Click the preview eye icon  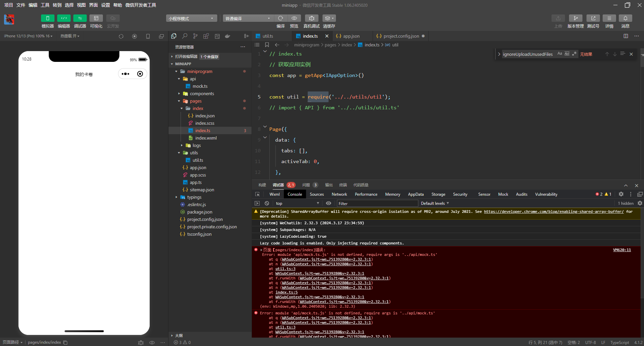pos(294,18)
